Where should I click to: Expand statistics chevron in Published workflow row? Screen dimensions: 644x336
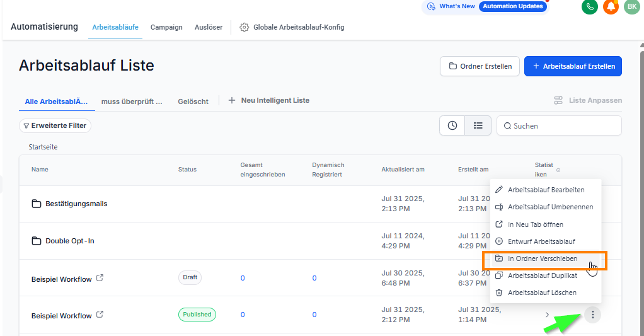[547, 315]
